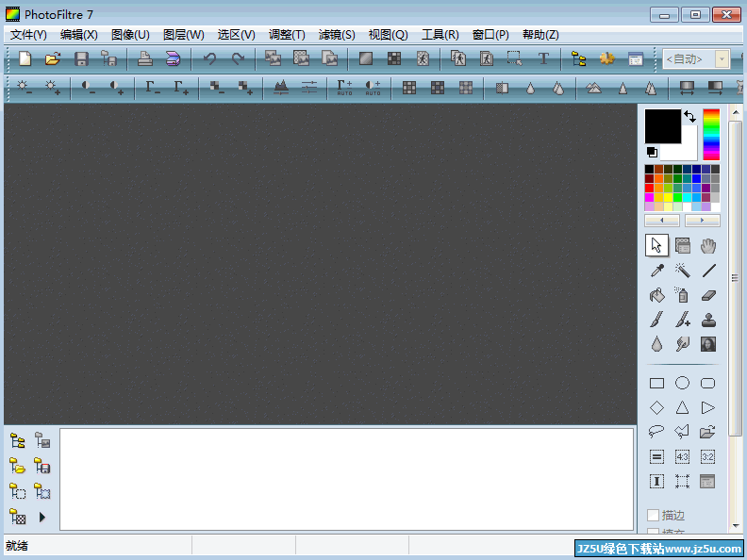747x560 pixels.
Task: Expand the image explorer play arrow
Action: (42, 517)
